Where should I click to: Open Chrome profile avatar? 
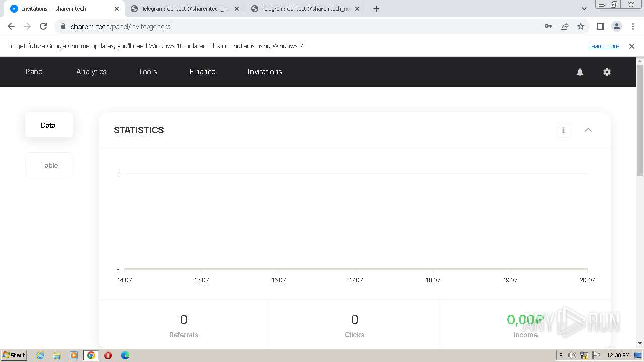pyautogui.click(x=616, y=26)
